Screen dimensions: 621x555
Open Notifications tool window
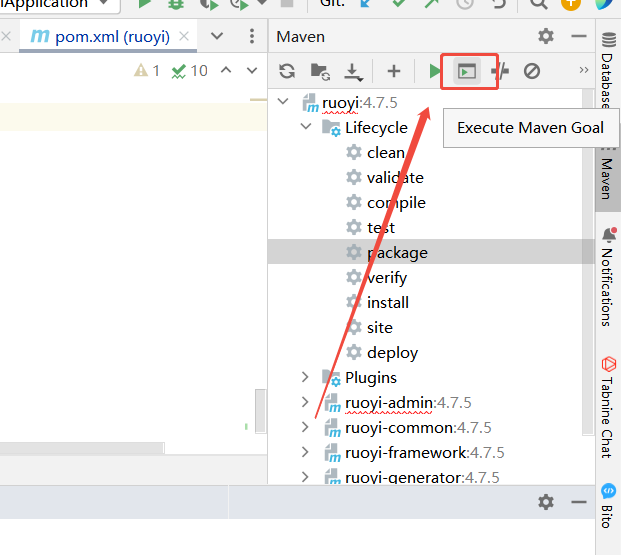click(608, 277)
